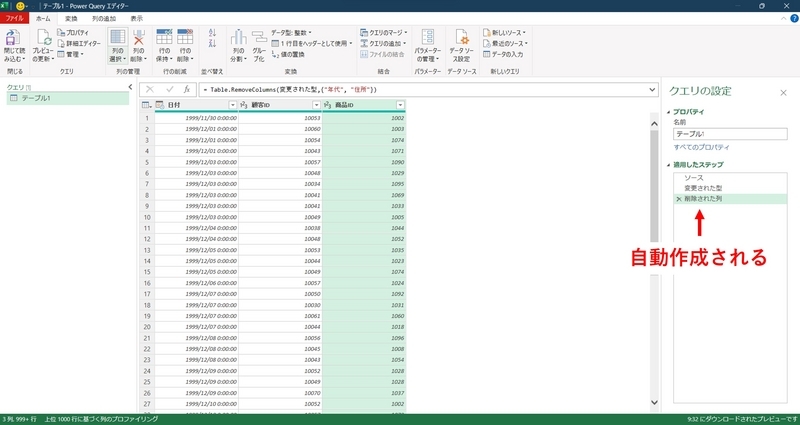Select the 削除された列 applied step
The height and width of the screenshot is (425, 800).
[x=730, y=199]
